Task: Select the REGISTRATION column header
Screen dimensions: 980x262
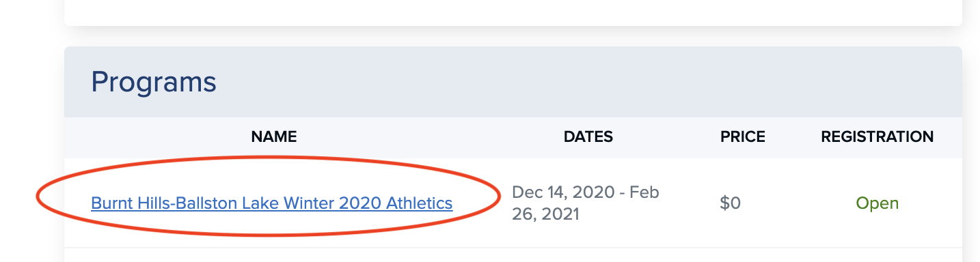Action: (x=877, y=137)
